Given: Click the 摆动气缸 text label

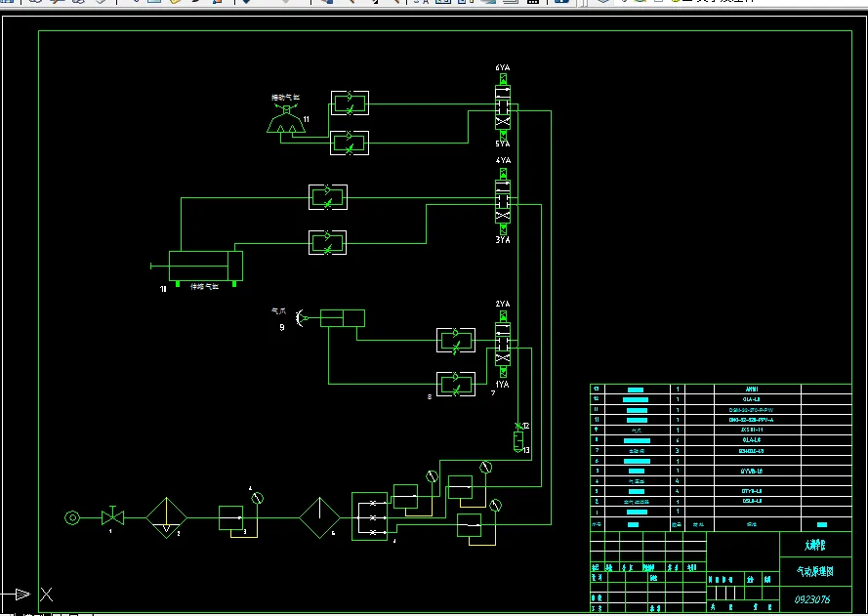Looking at the screenshot, I should pyautogui.click(x=286, y=98).
